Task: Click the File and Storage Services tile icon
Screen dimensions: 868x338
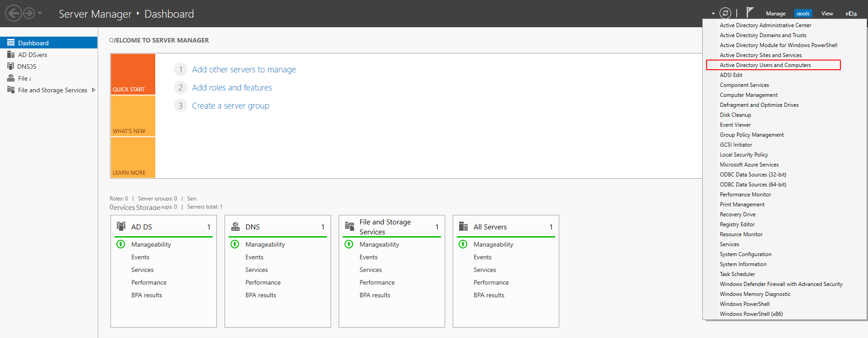Action: point(350,226)
